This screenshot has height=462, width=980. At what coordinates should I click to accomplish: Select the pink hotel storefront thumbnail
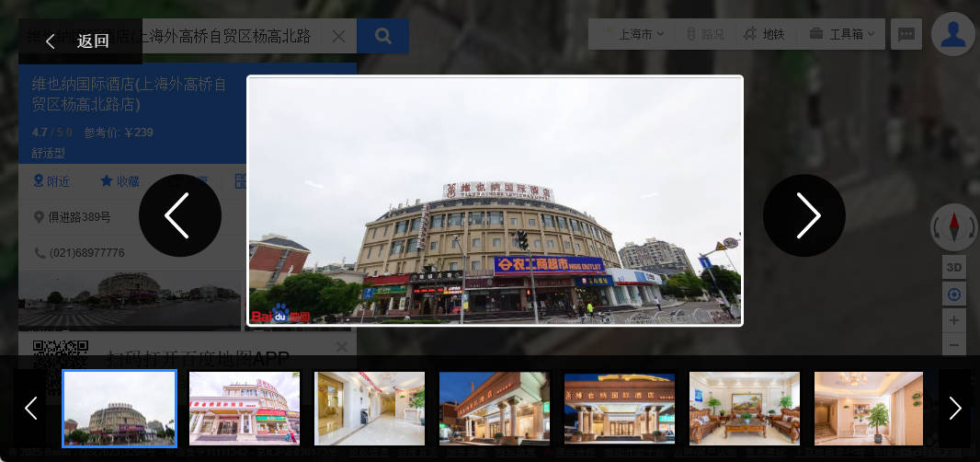(x=245, y=409)
